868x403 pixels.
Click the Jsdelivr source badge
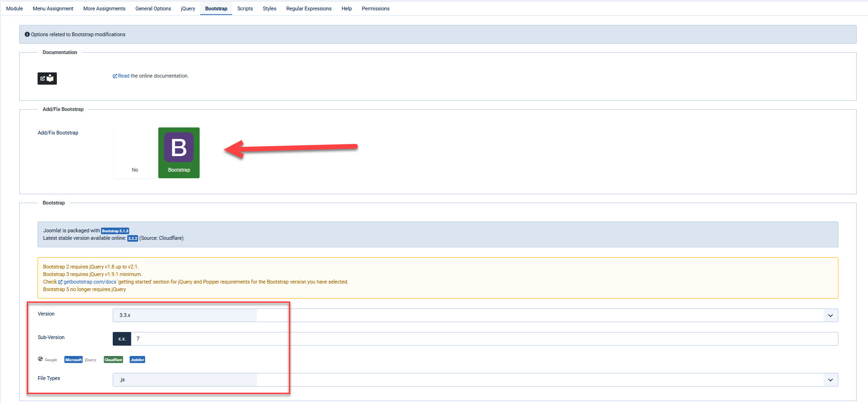(137, 360)
